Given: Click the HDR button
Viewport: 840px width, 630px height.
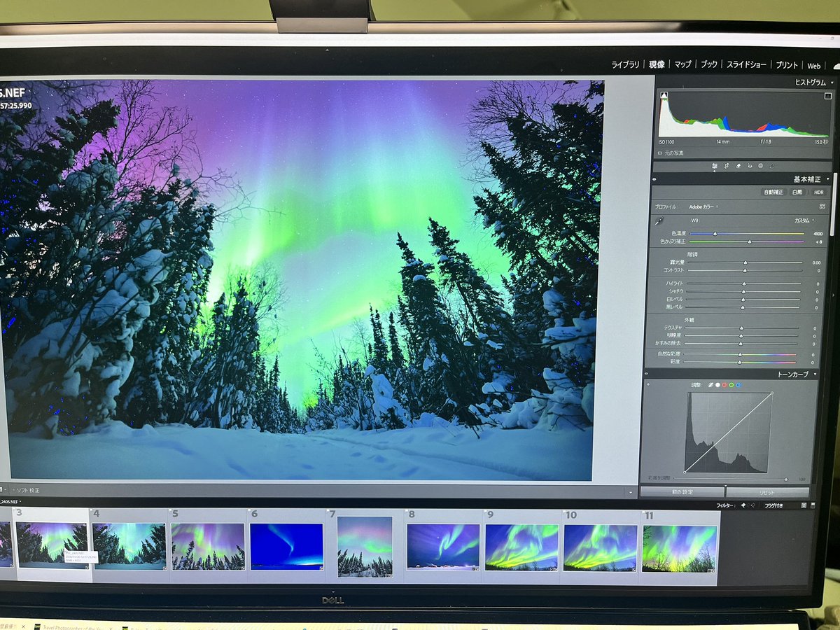Looking at the screenshot, I should point(819,192).
